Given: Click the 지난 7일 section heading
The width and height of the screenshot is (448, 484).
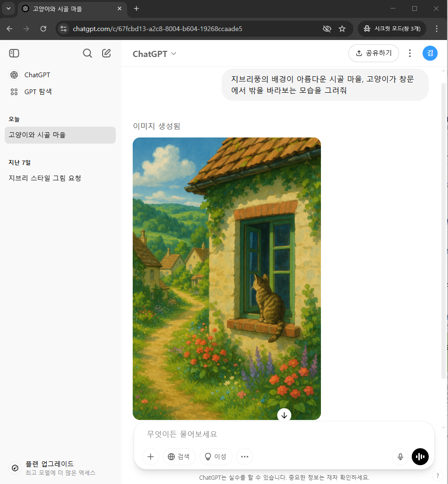Looking at the screenshot, I should pos(19,162).
